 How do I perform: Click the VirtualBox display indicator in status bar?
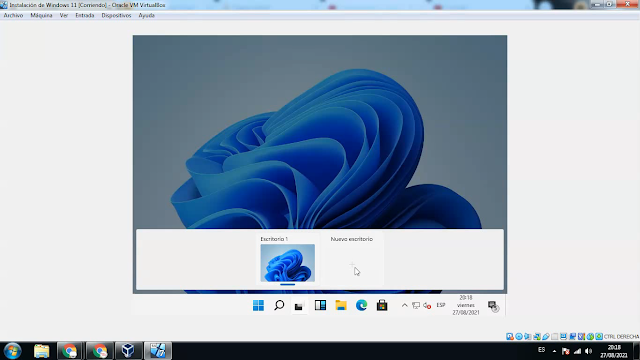point(564,337)
